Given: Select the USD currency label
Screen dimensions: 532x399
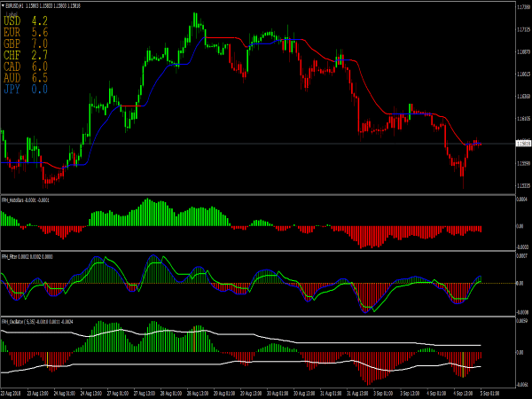Looking at the screenshot, I should [x=12, y=21].
